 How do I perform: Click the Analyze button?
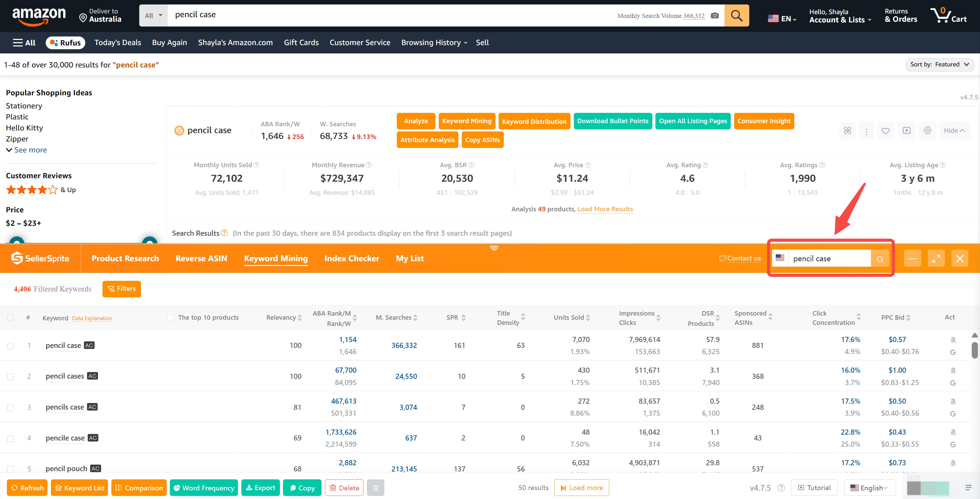point(416,121)
